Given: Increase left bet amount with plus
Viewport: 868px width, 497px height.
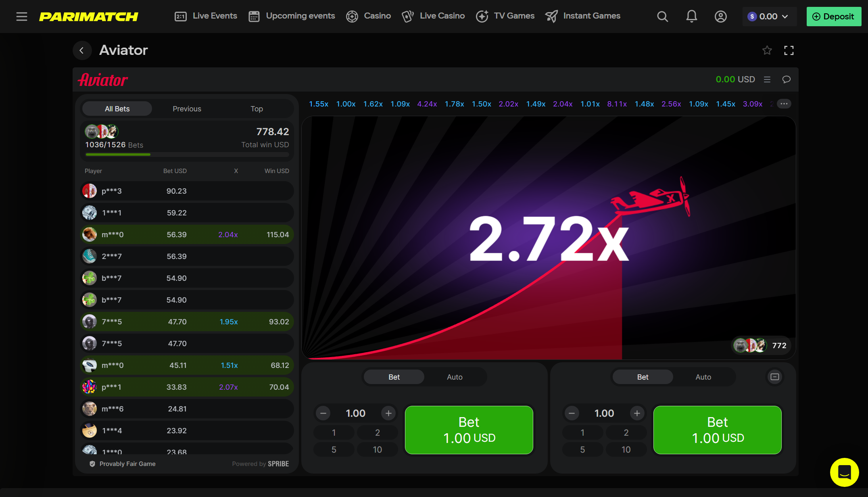Looking at the screenshot, I should tap(388, 413).
